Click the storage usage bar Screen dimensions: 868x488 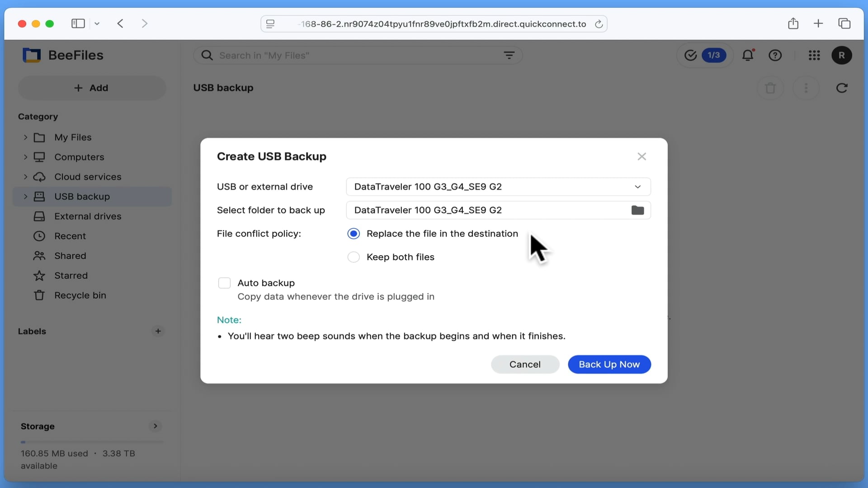point(92,441)
